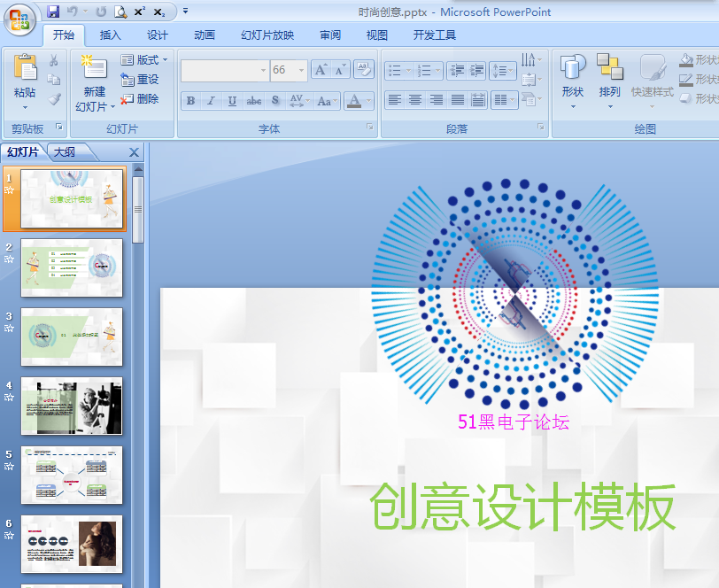Viewport: 719px width, 588px height.
Task: Redo using the quick access icon
Action: (x=101, y=12)
